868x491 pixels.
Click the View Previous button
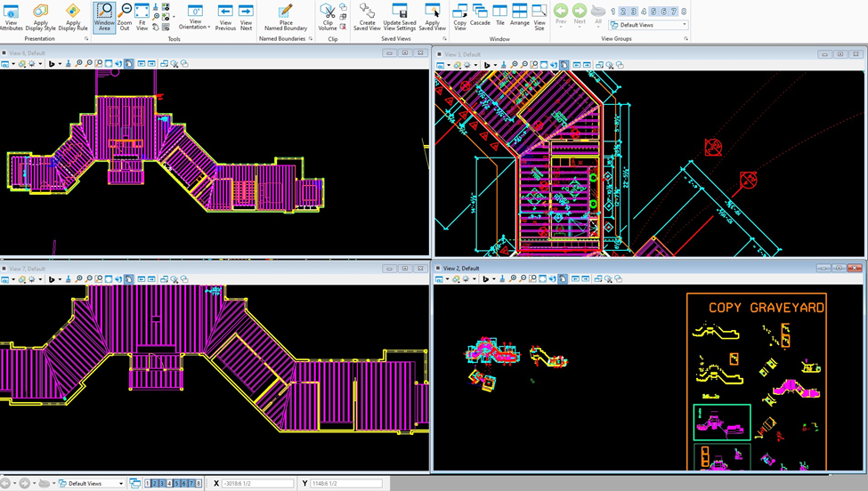click(225, 16)
